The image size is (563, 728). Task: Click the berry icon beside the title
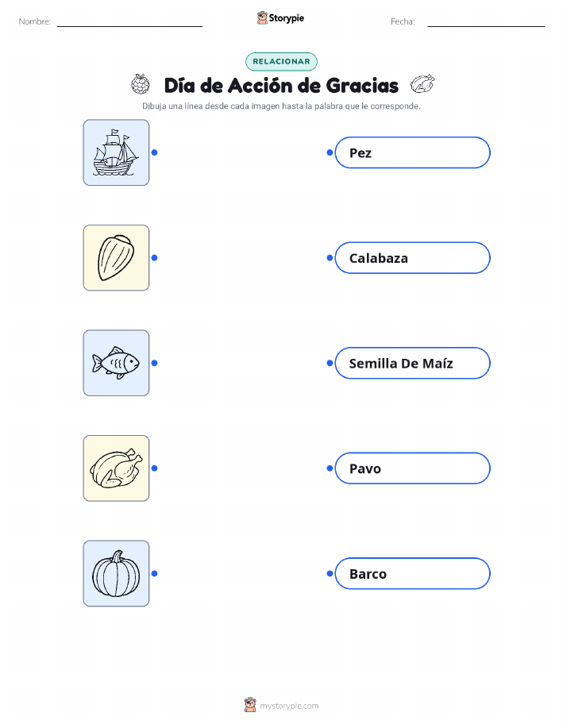pos(141,84)
